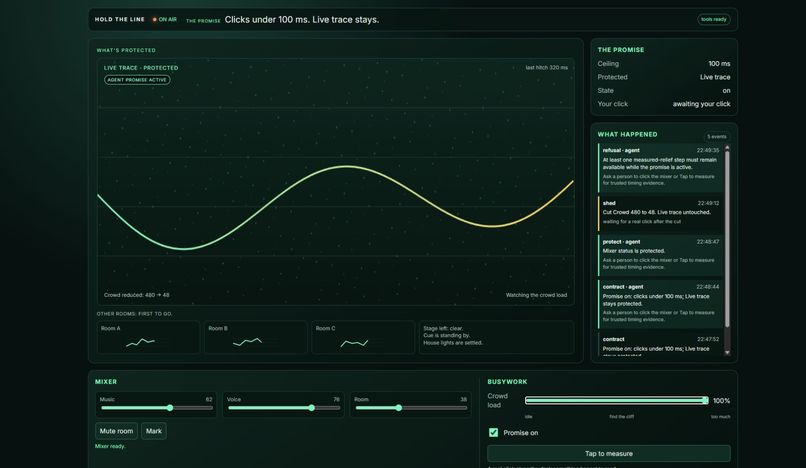Click the red ON AIR indicator dot
The height and width of the screenshot is (468, 806).
[x=154, y=20]
